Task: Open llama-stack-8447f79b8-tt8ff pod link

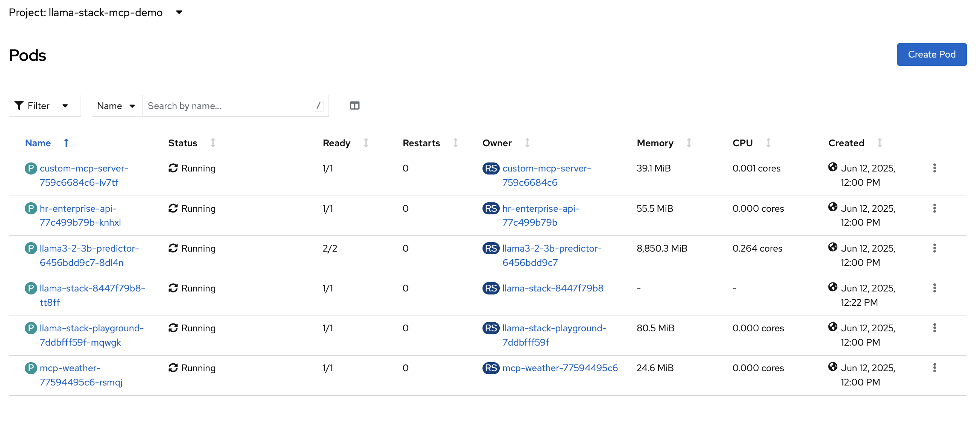Action: pyautogui.click(x=93, y=295)
